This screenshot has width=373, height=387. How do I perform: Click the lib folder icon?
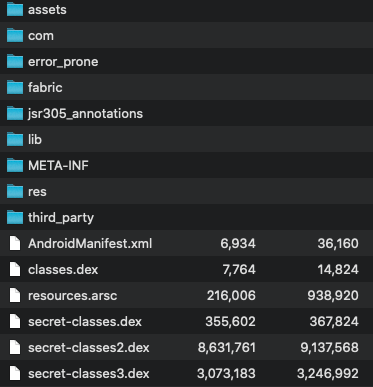(x=15, y=139)
